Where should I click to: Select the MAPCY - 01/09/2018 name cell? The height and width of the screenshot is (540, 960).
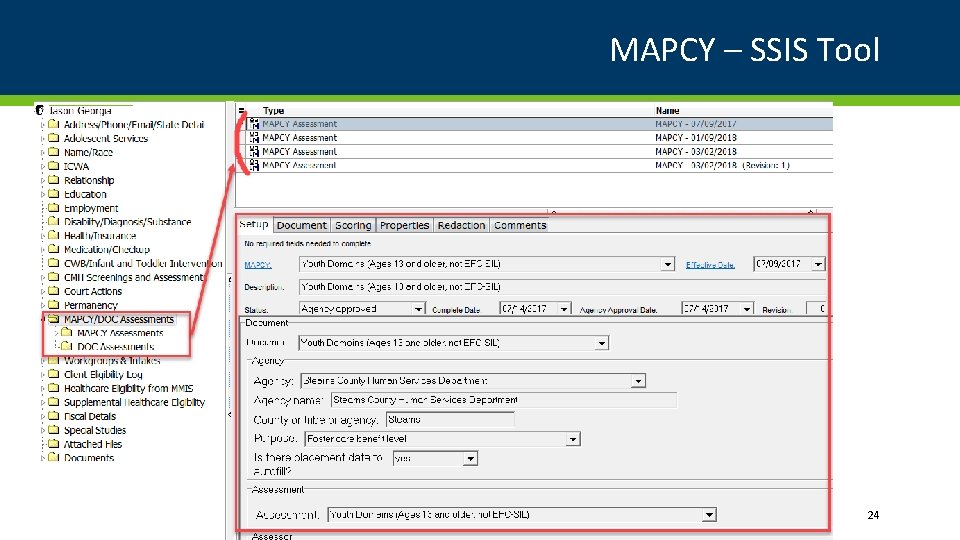click(696, 138)
